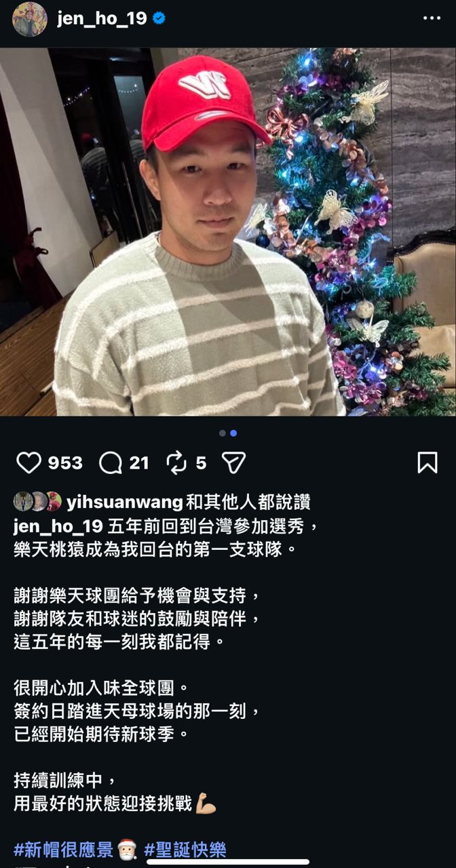
Task: Open the three-dot more options menu
Action: 432,18
